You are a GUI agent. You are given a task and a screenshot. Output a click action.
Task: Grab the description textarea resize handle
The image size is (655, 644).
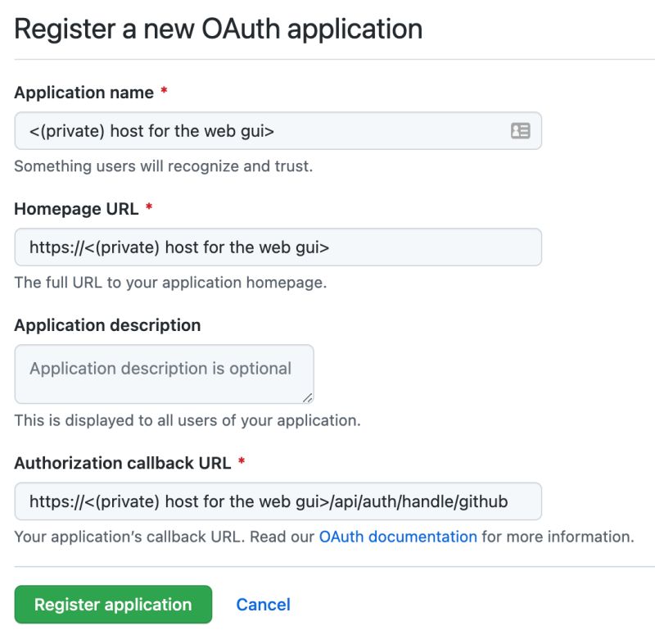[307, 397]
